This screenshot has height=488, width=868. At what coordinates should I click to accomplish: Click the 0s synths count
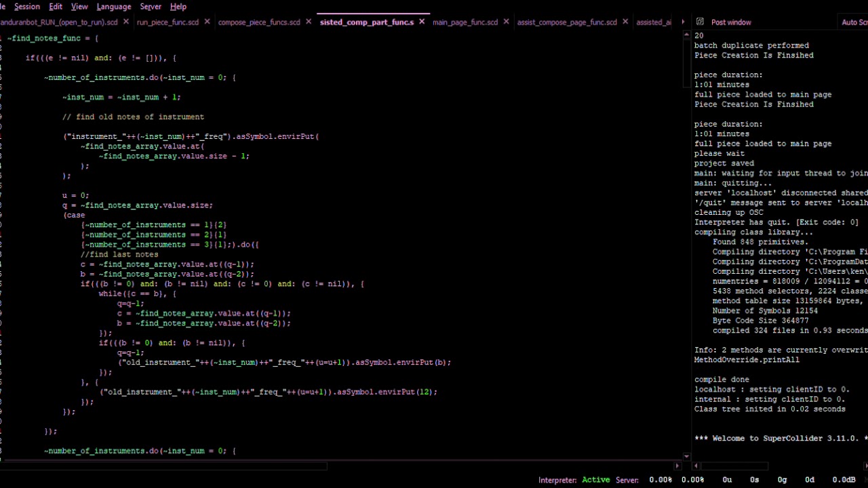[x=754, y=479]
